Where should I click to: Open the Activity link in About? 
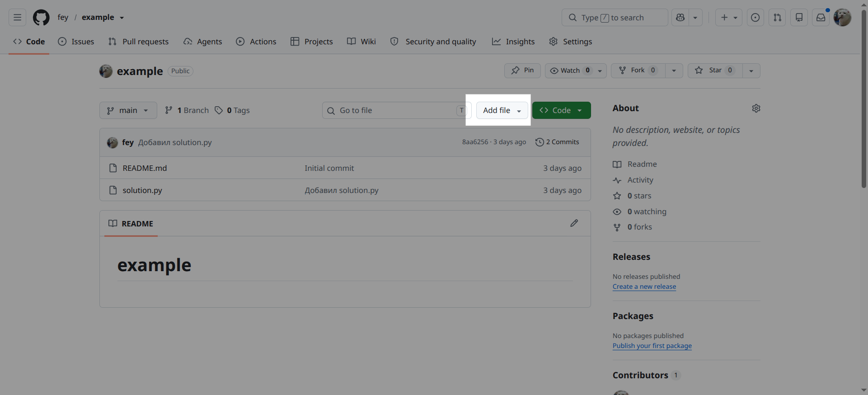633,180
